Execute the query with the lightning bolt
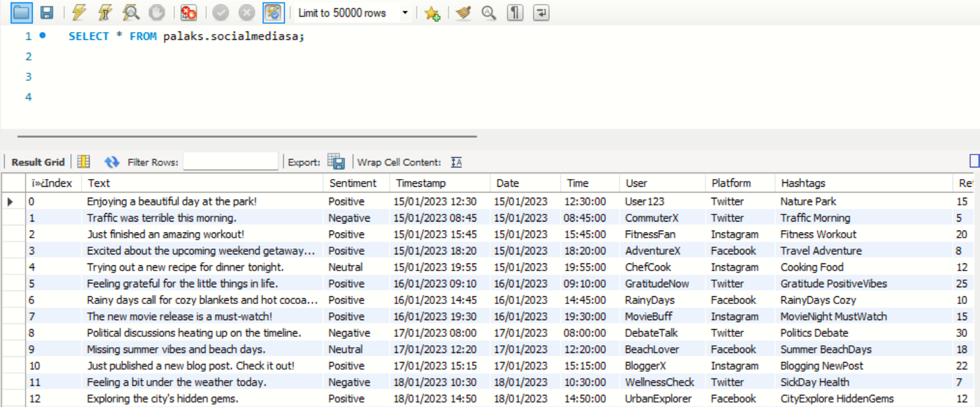The height and width of the screenshot is (407, 980). [x=79, y=12]
